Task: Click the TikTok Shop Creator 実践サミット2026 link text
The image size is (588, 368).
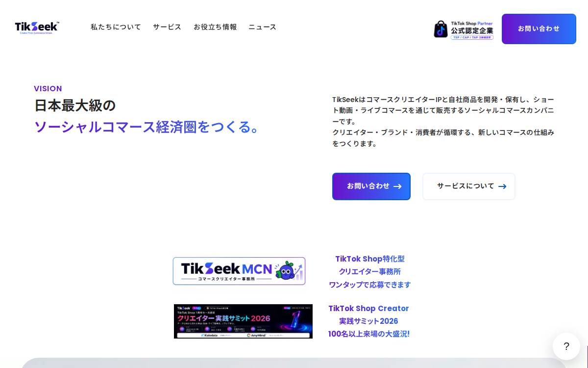Action: point(369,321)
